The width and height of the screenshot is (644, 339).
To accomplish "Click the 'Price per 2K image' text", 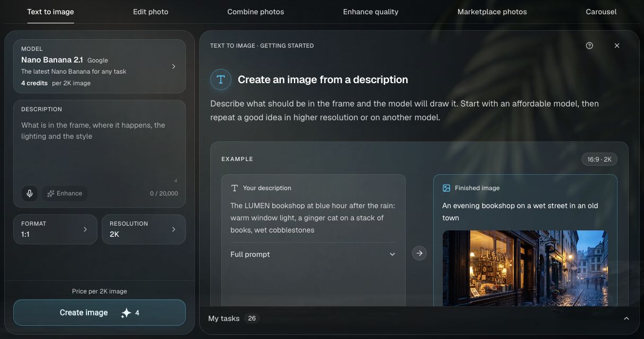I will point(100,291).
